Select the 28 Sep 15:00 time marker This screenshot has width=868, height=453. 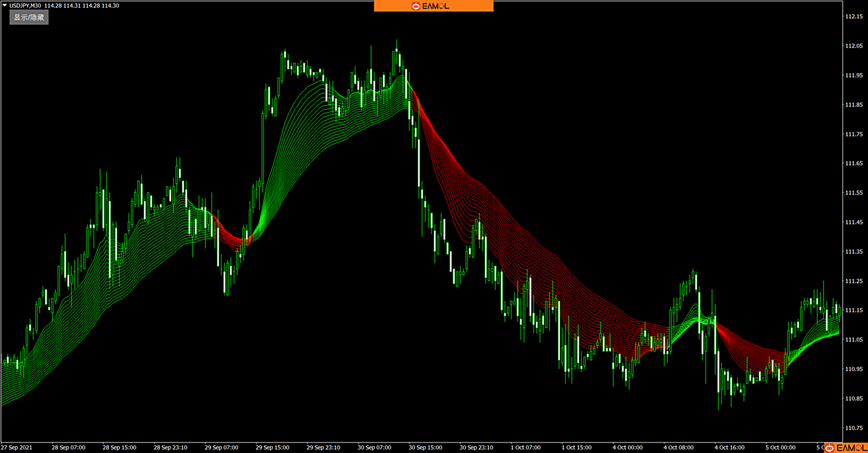tap(119, 447)
